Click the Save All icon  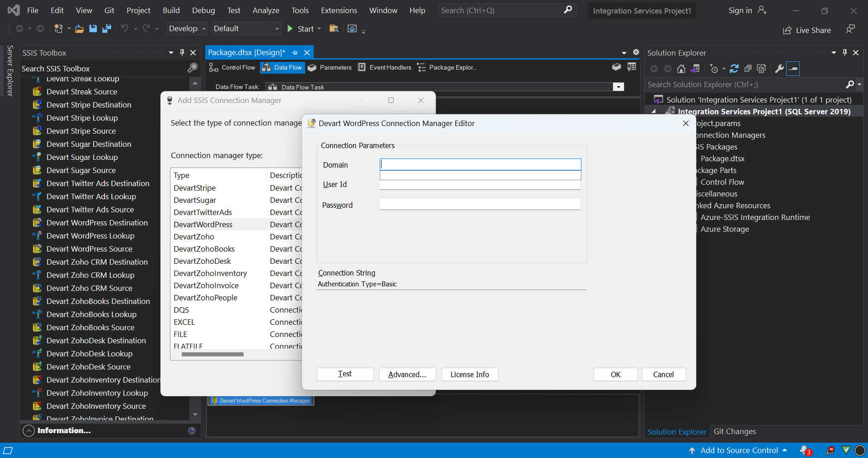click(x=107, y=28)
